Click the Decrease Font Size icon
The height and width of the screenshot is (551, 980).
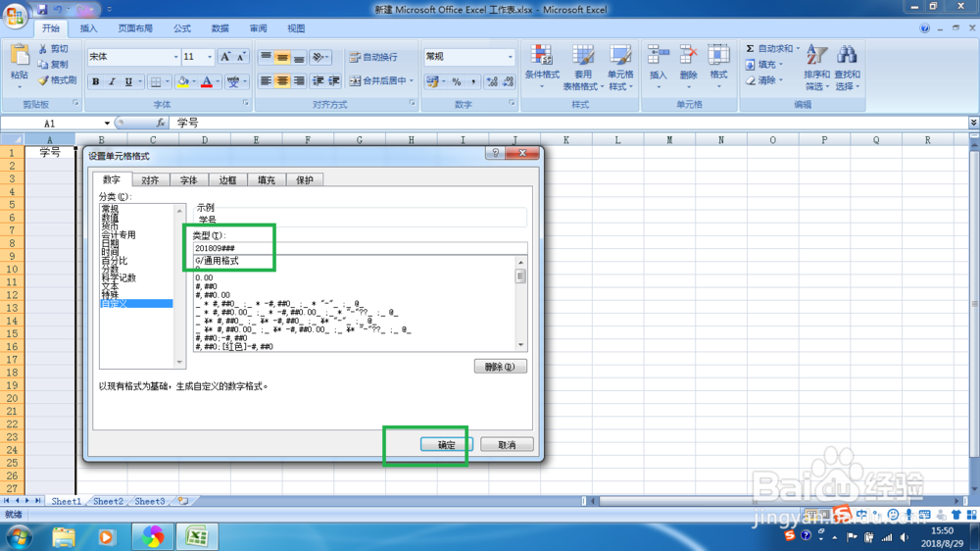pos(241,57)
